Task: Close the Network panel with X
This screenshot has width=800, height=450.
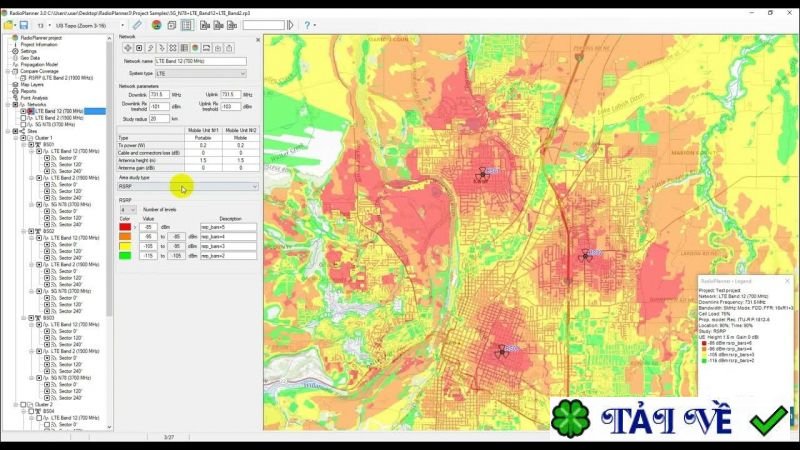Action: coord(258,40)
